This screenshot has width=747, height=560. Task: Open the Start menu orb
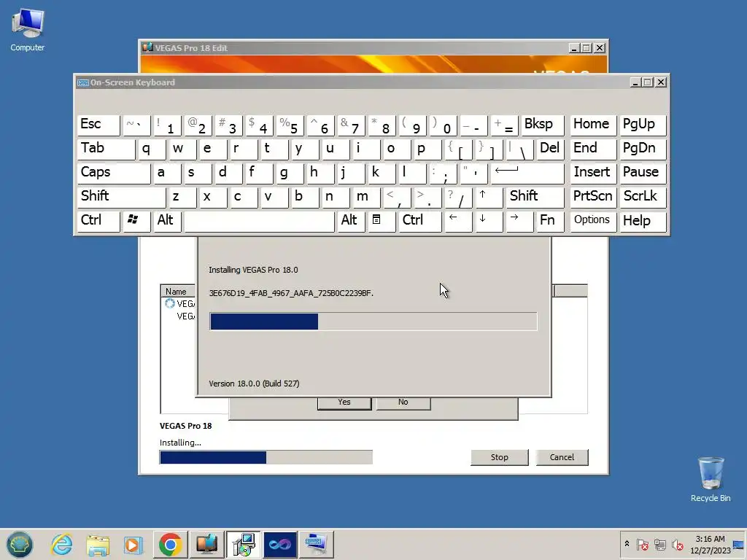click(x=20, y=544)
